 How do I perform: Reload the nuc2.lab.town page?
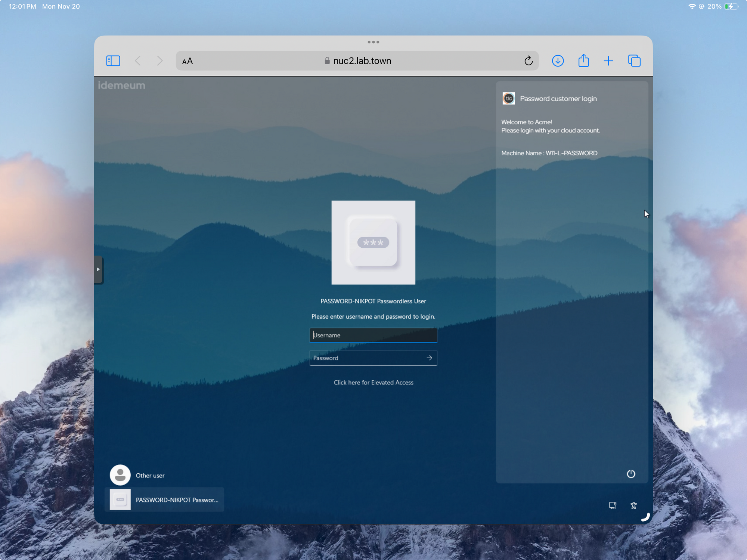(528, 61)
